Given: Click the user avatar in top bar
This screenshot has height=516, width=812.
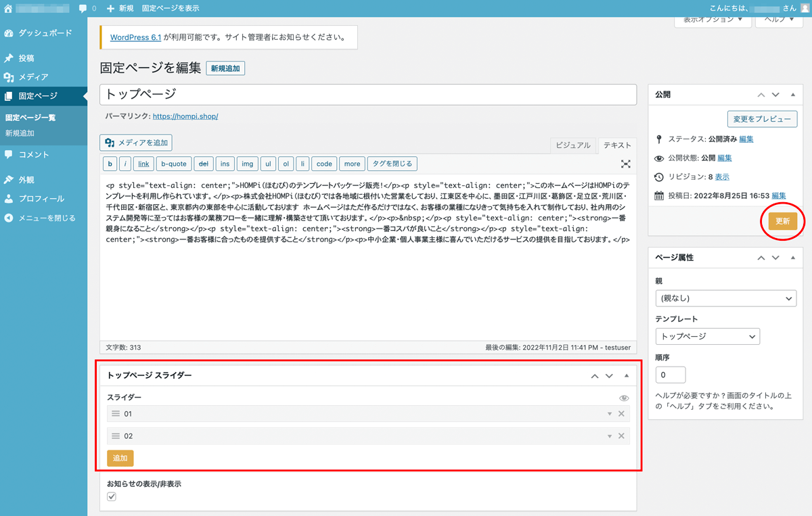Looking at the screenshot, I should [x=804, y=8].
